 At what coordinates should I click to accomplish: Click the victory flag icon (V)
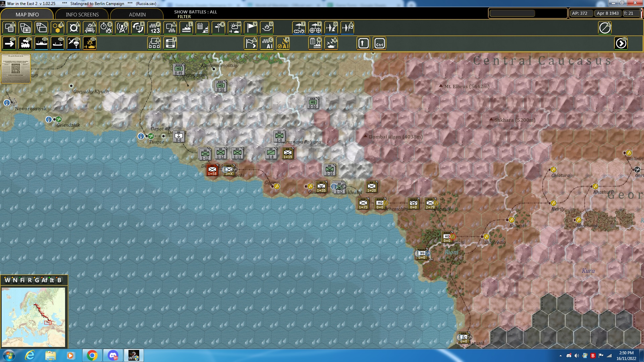251,28
